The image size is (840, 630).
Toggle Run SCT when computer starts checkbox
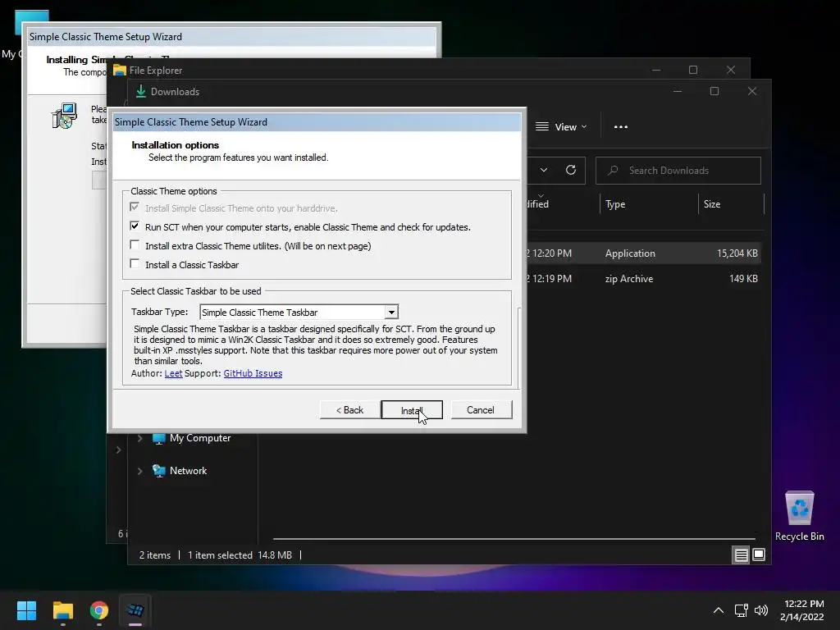click(135, 226)
